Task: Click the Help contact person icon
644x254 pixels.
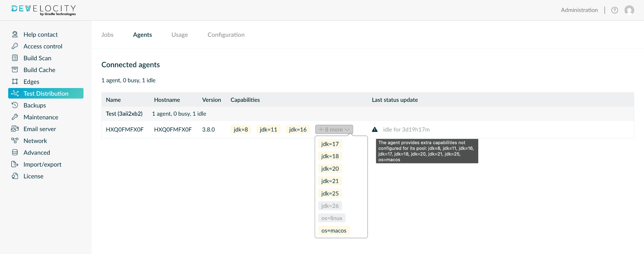Action: pyautogui.click(x=15, y=34)
